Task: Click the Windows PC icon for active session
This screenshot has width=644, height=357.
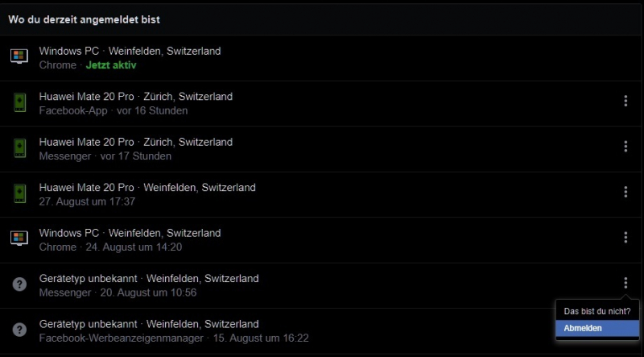Action: [x=19, y=56]
